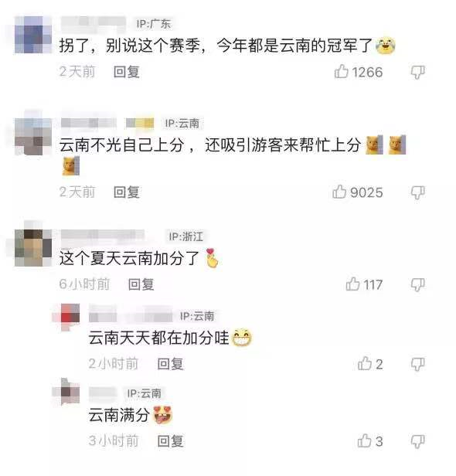Dislike the Zhejiang user's summer comment
The height and width of the screenshot is (476, 456).
click(x=417, y=284)
